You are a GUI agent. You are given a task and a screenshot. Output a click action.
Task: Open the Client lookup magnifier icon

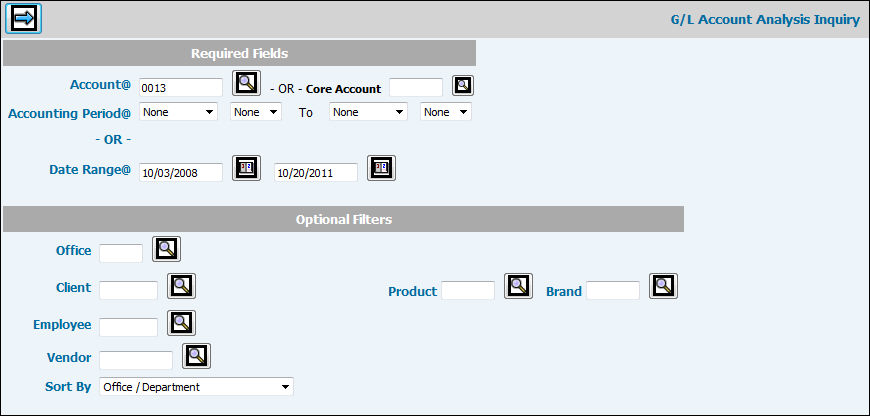[x=181, y=286]
